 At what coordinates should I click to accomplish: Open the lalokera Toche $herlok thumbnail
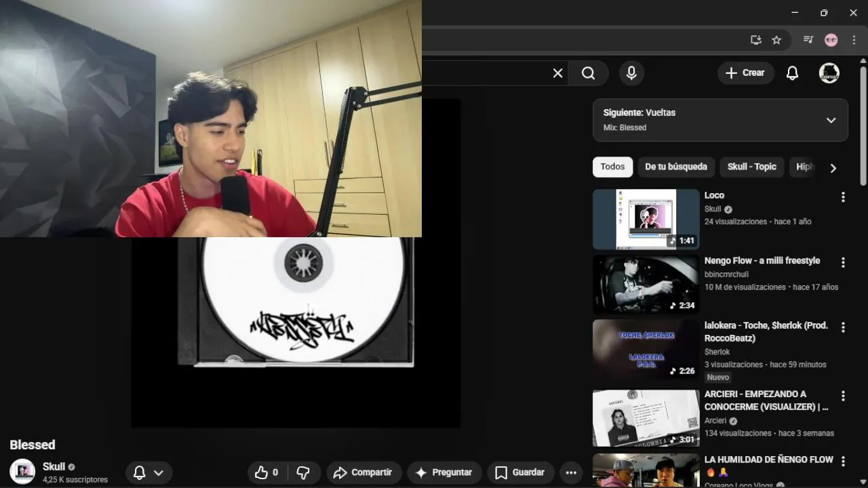coord(646,350)
